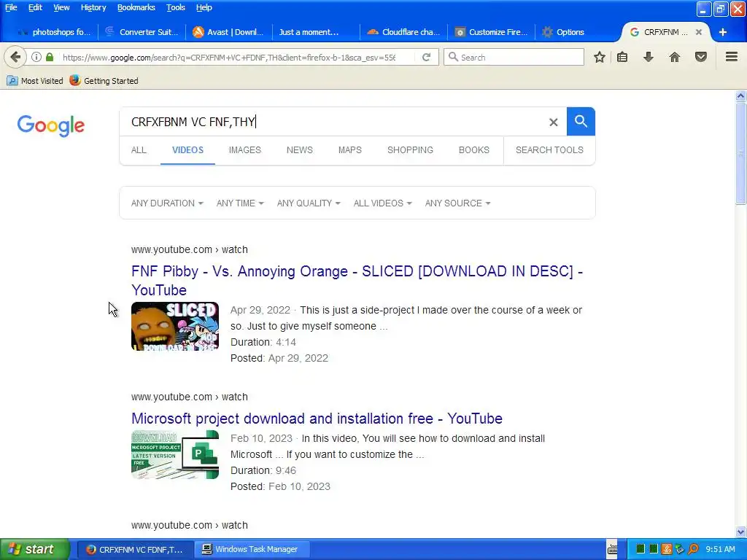Screen dimensions: 747x560
Task: Close the CRFXFNM Google tab
Action: point(698,32)
